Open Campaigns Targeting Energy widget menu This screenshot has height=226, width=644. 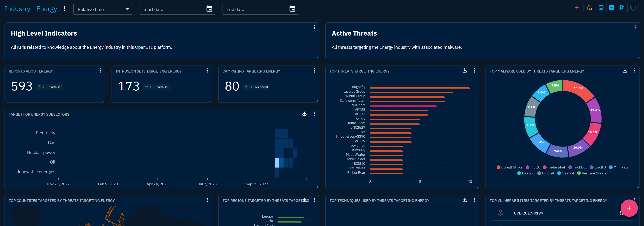[x=314, y=71]
